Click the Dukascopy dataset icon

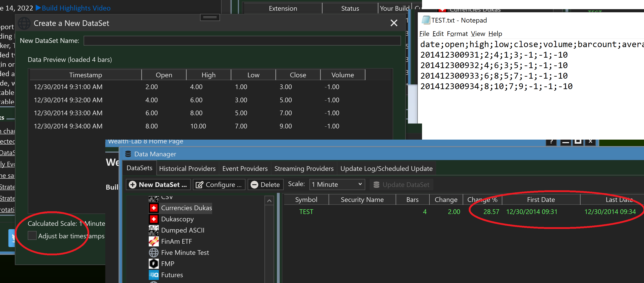tap(154, 219)
